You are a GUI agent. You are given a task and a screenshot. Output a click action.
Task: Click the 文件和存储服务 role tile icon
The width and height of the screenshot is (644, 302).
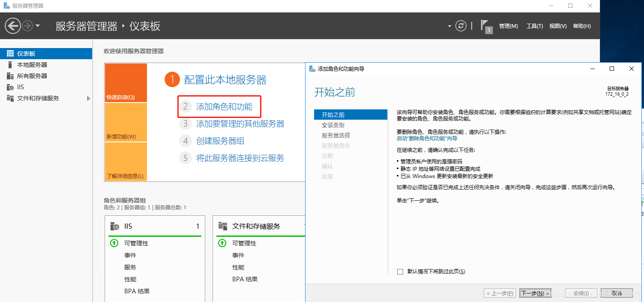pos(222,226)
